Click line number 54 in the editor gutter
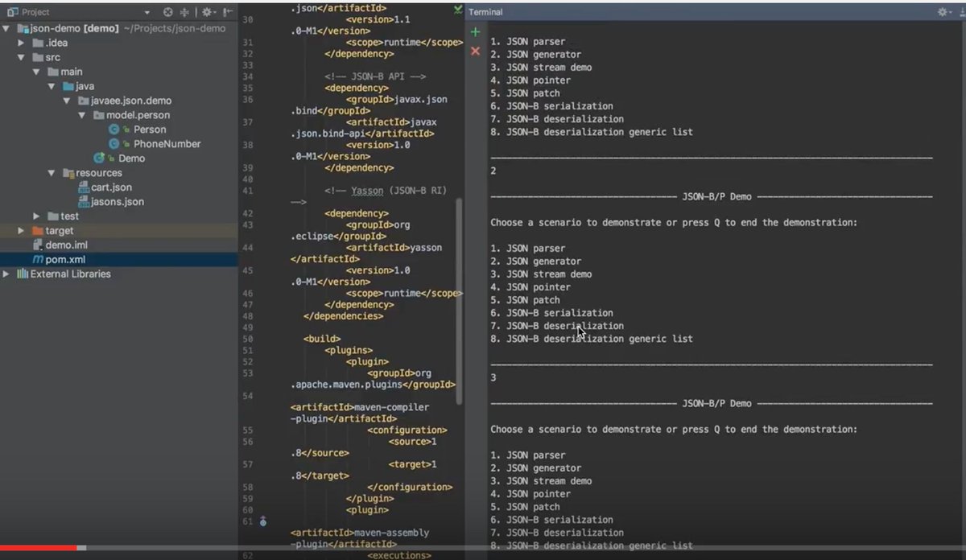The width and height of the screenshot is (966, 560). [246, 397]
